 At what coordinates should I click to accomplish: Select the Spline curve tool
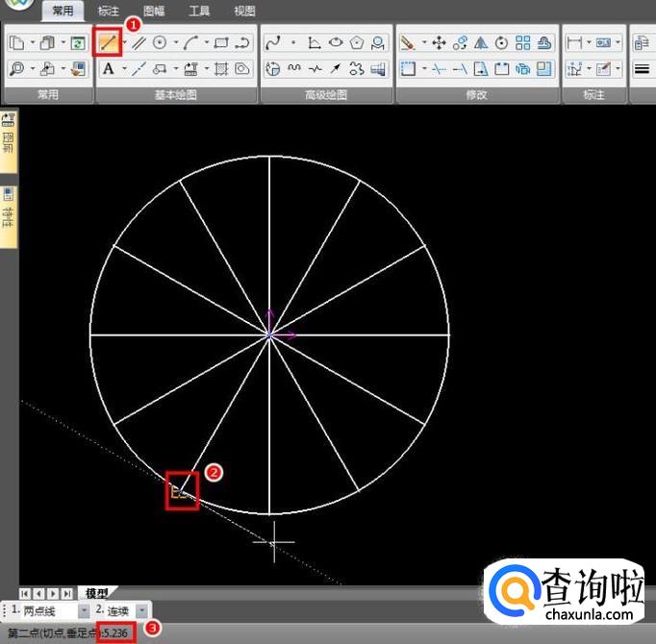[x=272, y=42]
